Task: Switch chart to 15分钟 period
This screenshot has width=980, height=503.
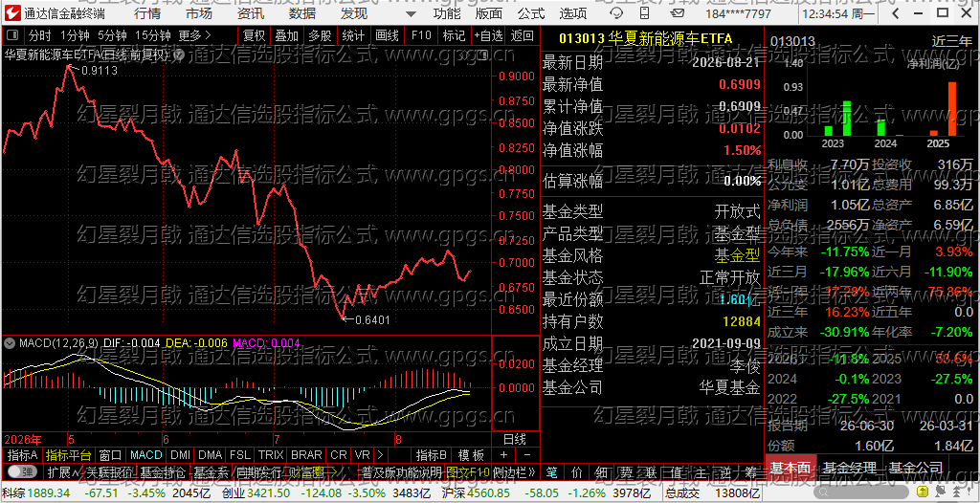Action: point(152,35)
